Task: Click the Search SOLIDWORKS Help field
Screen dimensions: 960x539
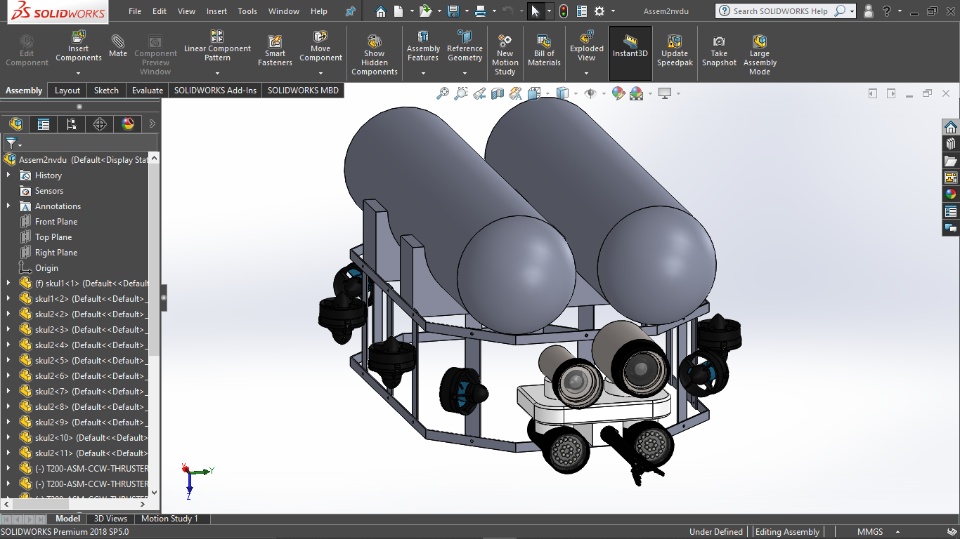Action: click(x=780, y=11)
